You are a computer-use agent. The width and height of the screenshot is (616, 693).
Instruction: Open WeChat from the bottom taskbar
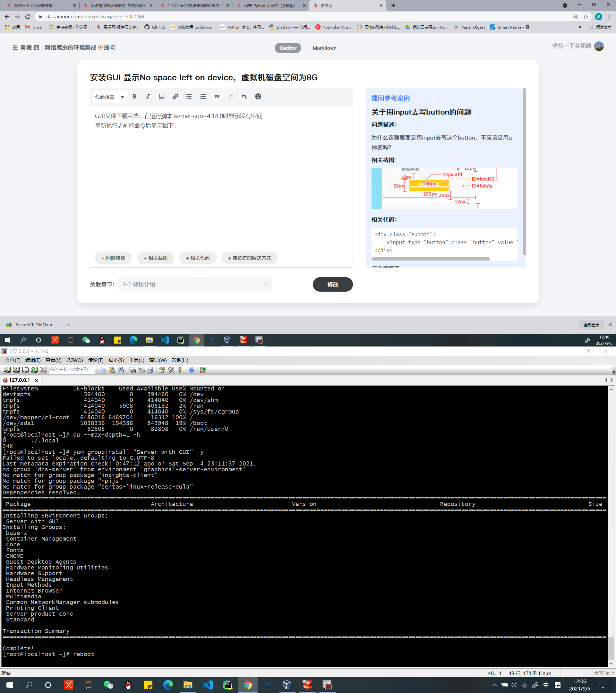point(108,685)
